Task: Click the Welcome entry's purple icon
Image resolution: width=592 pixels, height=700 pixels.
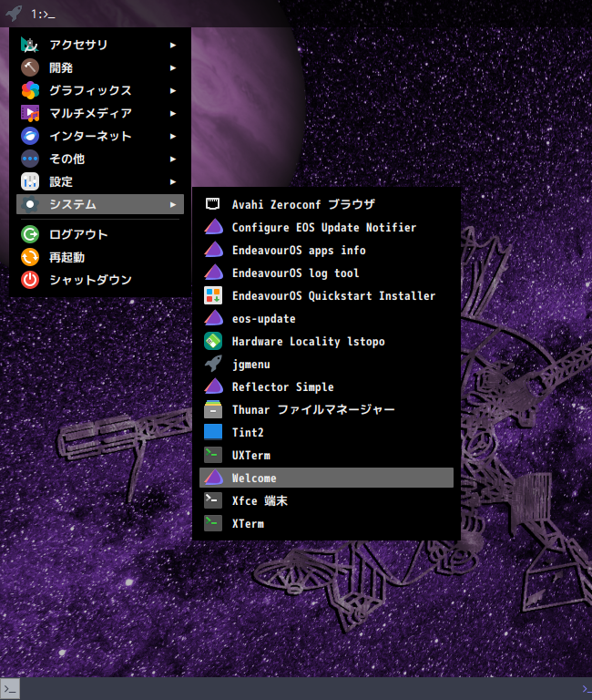Action: point(213,478)
